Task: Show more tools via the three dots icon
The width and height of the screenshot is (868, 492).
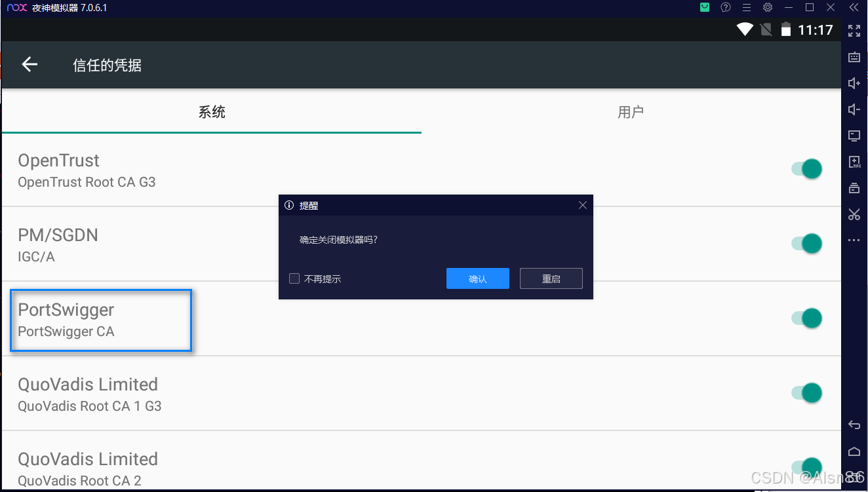Action: click(854, 240)
